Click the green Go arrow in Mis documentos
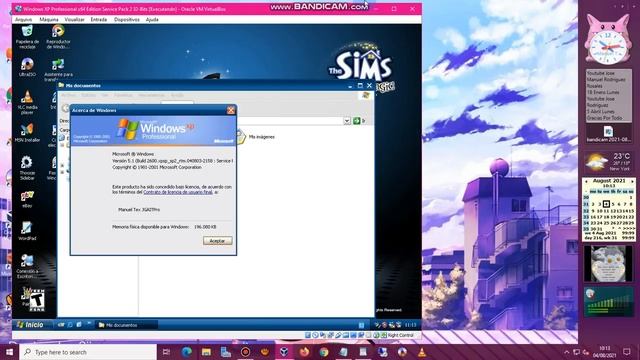This screenshot has width=640, height=360. (356, 121)
